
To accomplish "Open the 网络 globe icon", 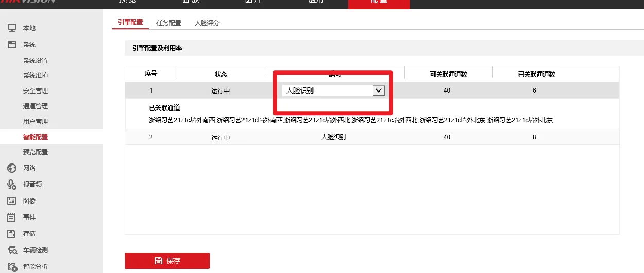I will tap(12, 168).
